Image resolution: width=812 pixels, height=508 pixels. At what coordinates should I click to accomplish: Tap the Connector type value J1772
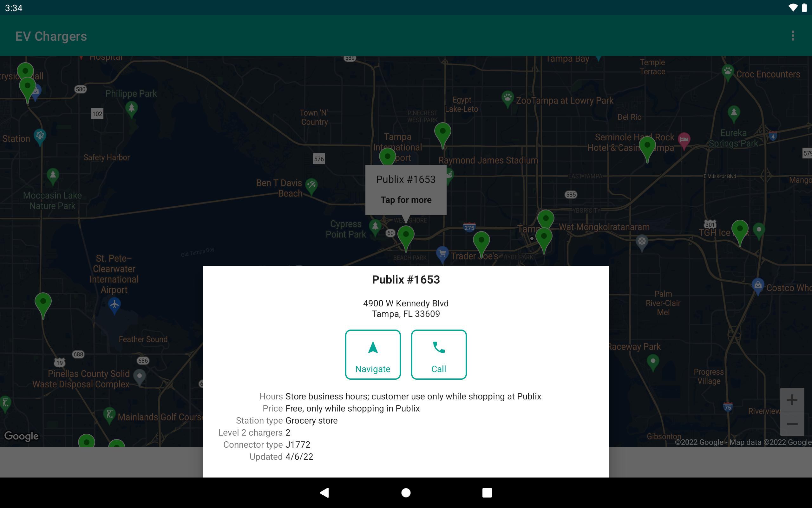(x=298, y=444)
